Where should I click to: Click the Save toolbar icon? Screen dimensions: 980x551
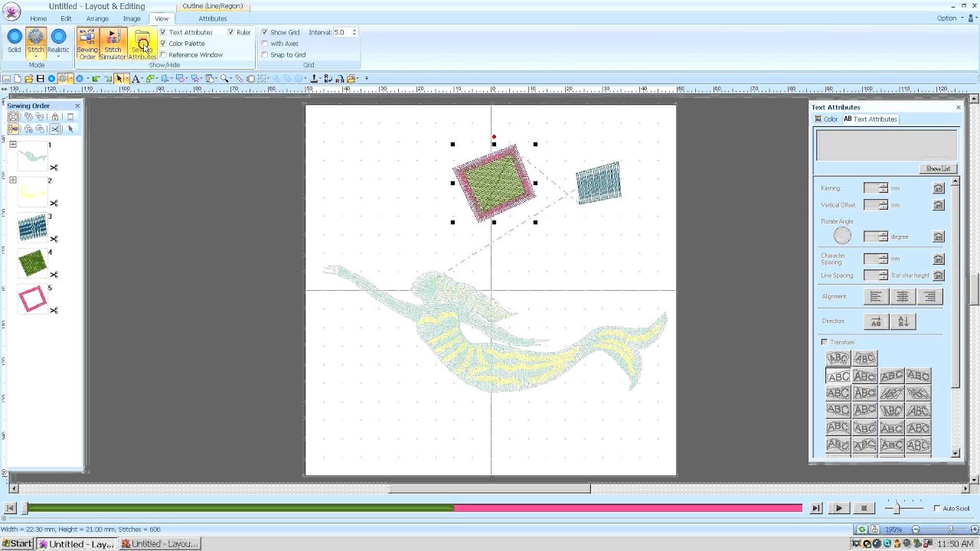[40, 78]
